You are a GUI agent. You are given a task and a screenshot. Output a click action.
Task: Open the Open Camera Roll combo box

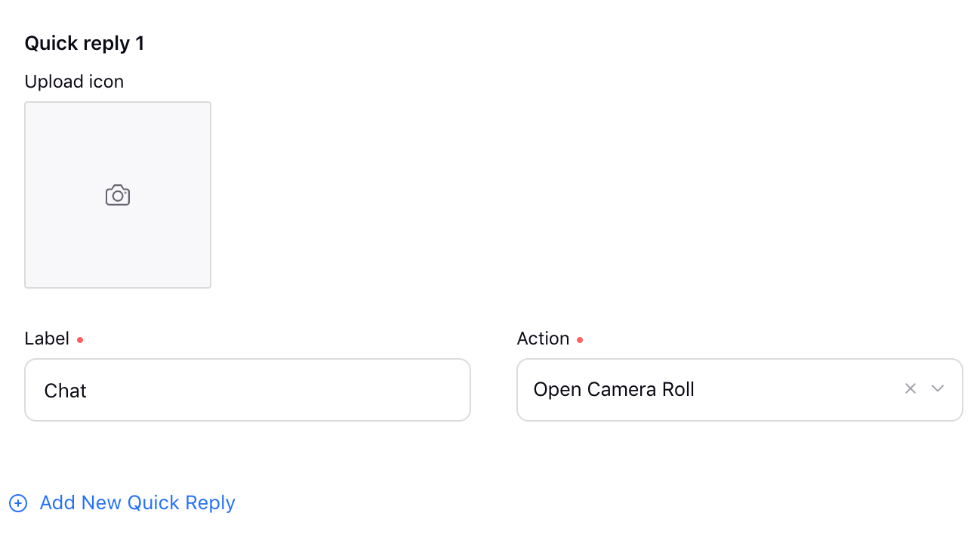coord(740,390)
